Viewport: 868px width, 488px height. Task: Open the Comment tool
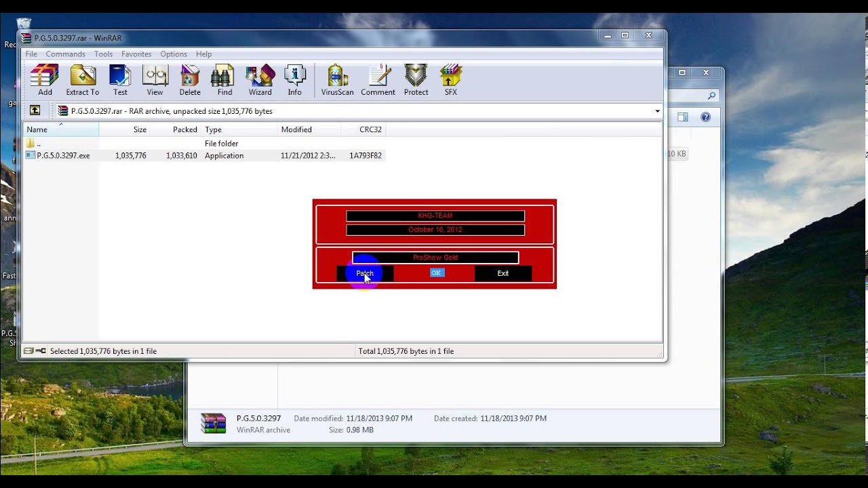378,80
